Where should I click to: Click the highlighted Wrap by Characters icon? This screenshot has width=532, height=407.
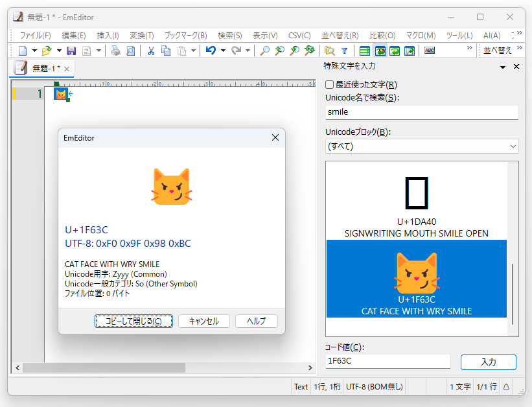(x=380, y=51)
